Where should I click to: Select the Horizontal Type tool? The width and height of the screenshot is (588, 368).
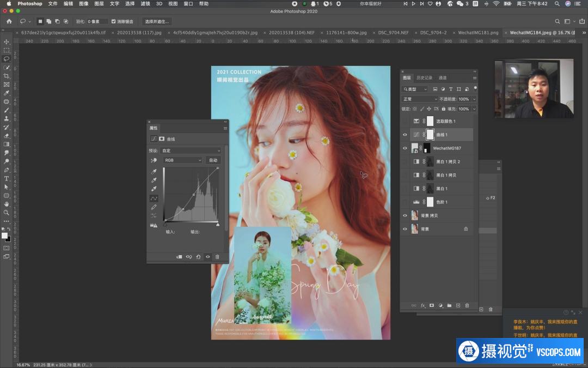click(7, 178)
